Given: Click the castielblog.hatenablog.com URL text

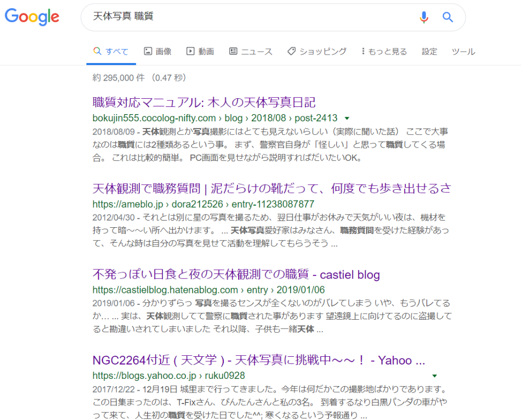Looking at the screenshot, I should (x=209, y=290).
